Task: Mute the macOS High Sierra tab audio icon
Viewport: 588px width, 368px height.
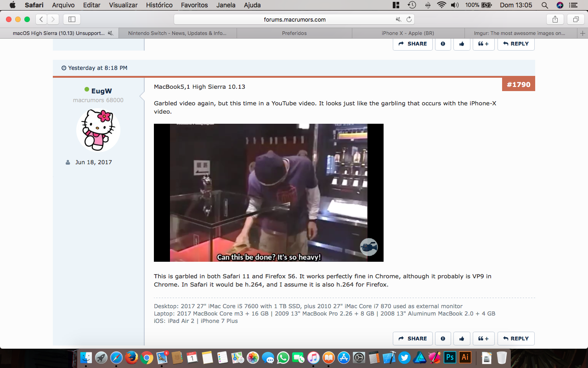Action: (110, 33)
